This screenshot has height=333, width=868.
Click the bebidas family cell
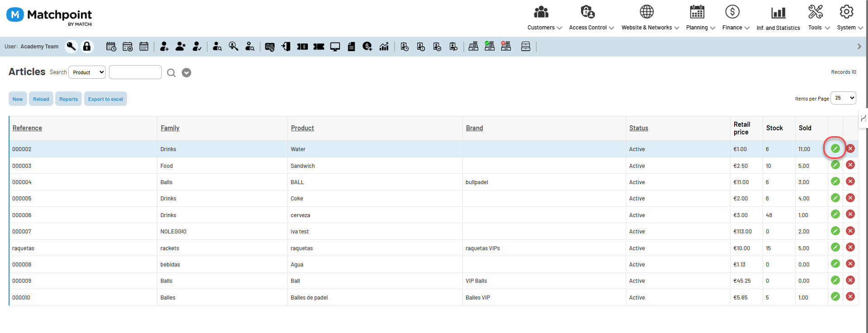click(x=222, y=264)
